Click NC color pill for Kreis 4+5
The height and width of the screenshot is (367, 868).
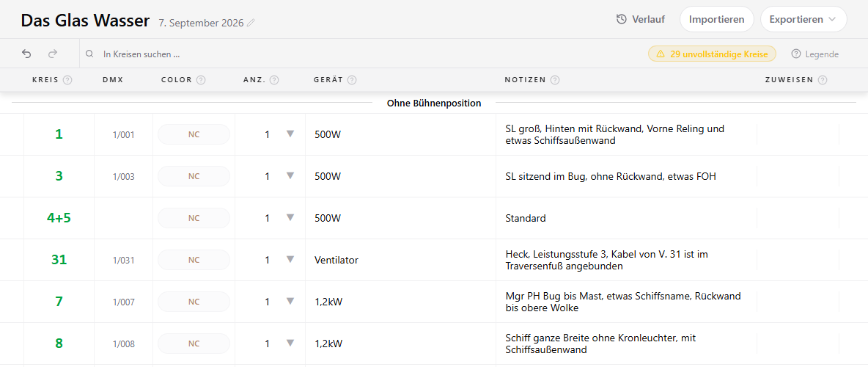(x=194, y=218)
